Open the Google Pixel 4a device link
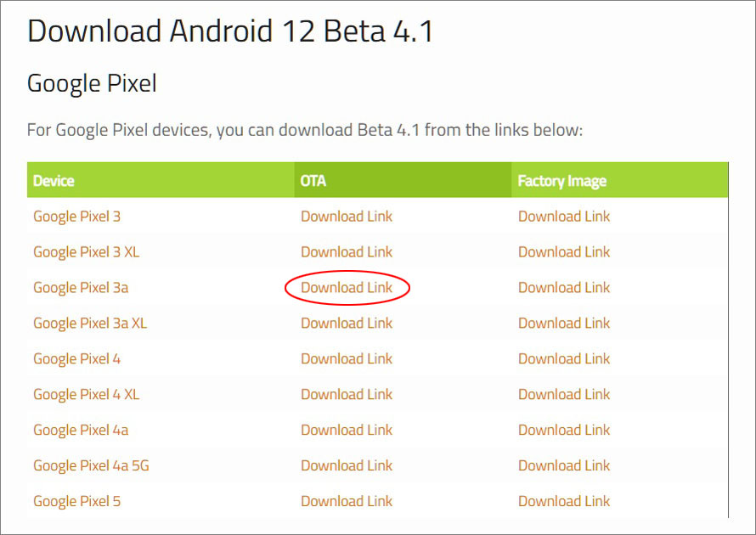 (x=81, y=431)
